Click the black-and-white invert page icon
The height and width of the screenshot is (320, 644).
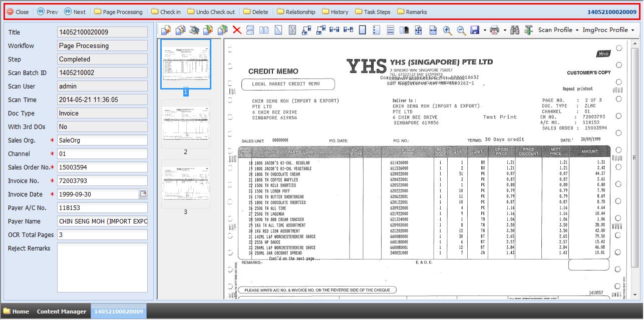point(404,30)
